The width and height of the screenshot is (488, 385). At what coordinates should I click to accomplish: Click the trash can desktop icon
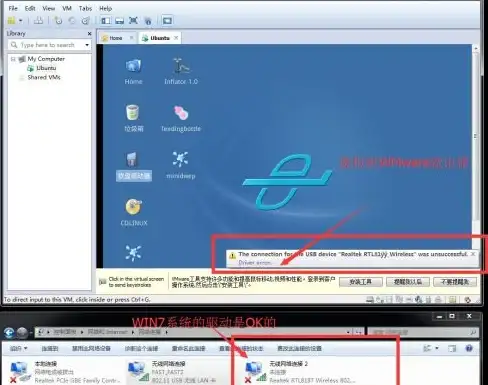(133, 118)
